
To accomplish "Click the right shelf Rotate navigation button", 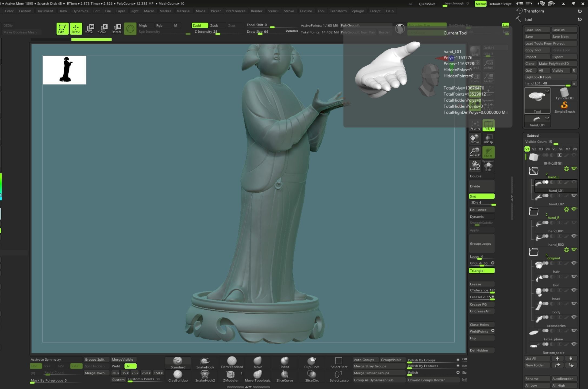I will click(x=475, y=166).
